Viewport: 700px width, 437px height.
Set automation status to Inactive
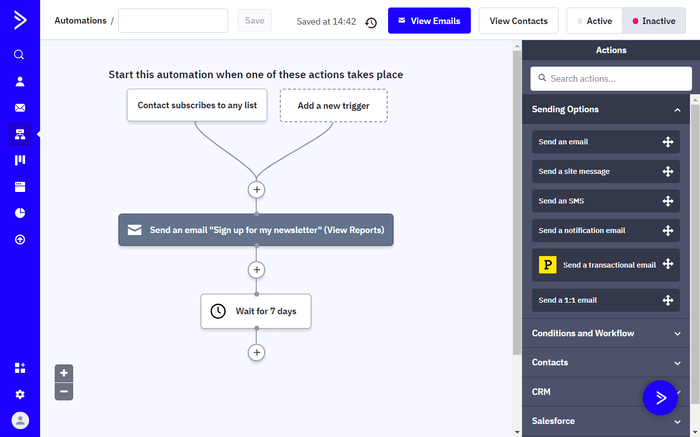[654, 21]
